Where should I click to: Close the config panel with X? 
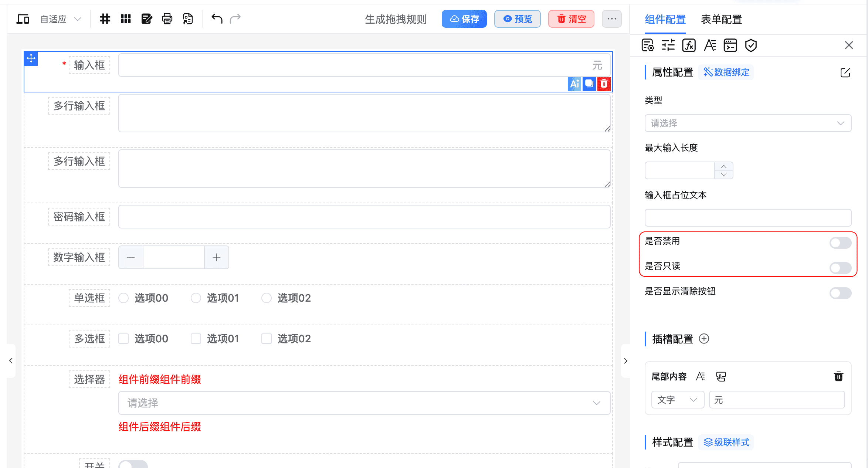[849, 45]
